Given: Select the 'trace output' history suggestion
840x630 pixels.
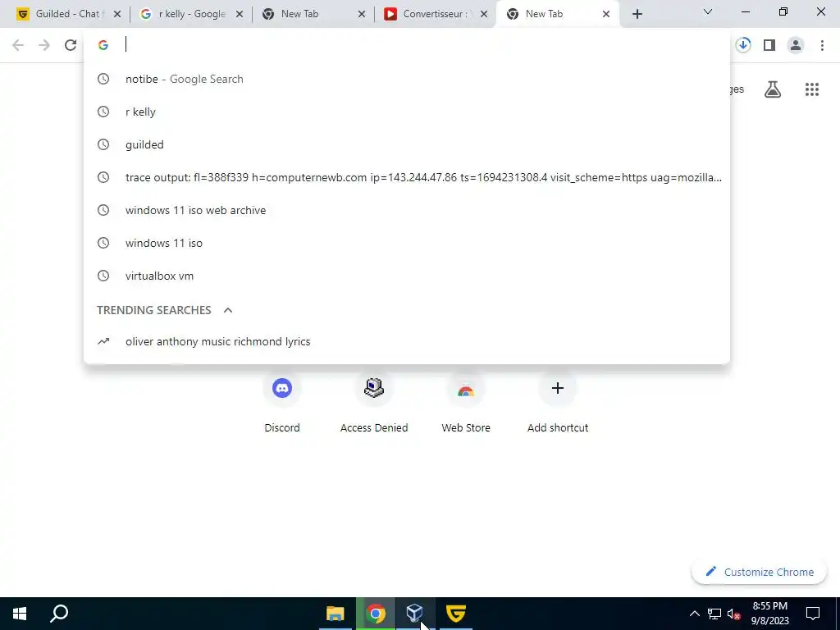Looking at the screenshot, I should coord(407,177).
